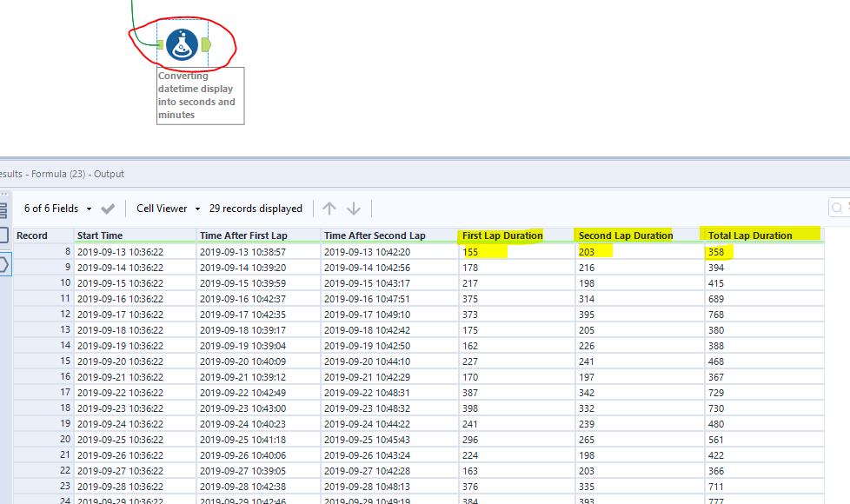Viewport: 850px width, 504px height.
Task: Open the 2019-09-13 10:36:22 Start Time link
Action: pyautogui.click(x=122, y=251)
